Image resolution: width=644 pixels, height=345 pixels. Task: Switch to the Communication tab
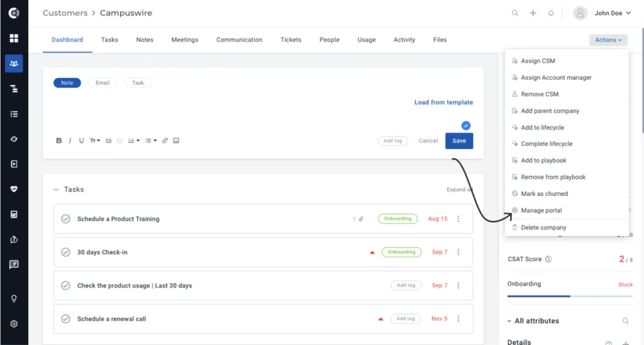click(240, 40)
